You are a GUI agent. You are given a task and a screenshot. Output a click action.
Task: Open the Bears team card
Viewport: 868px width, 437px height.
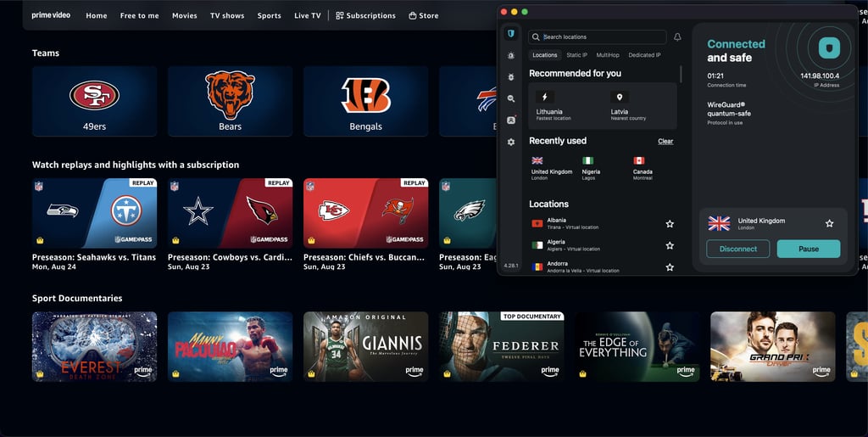click(x=230, y=101)
